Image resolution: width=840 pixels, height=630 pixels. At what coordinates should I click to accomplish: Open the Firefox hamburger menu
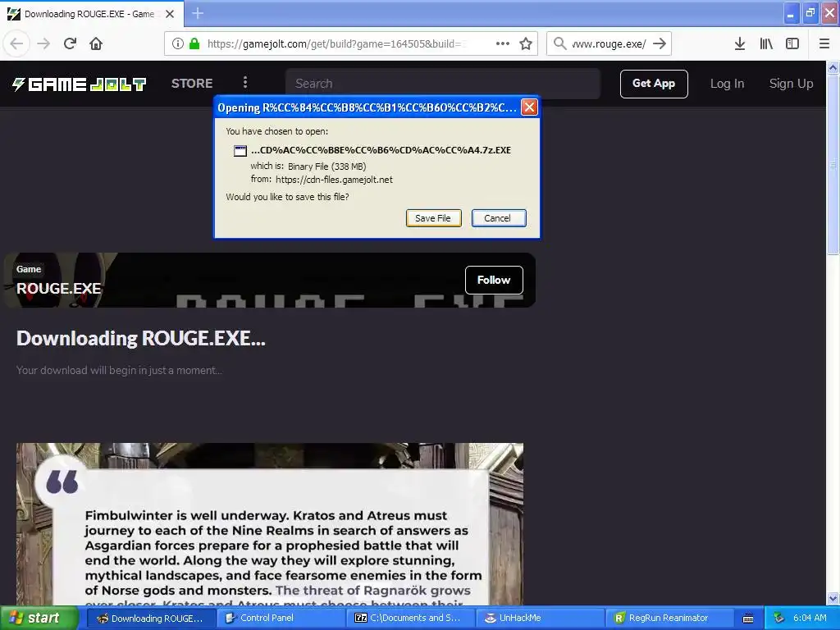click(x=824, y=43)
